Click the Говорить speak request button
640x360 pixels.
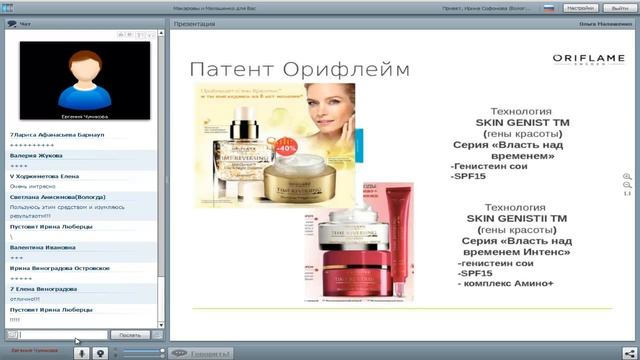coord(201,353)
